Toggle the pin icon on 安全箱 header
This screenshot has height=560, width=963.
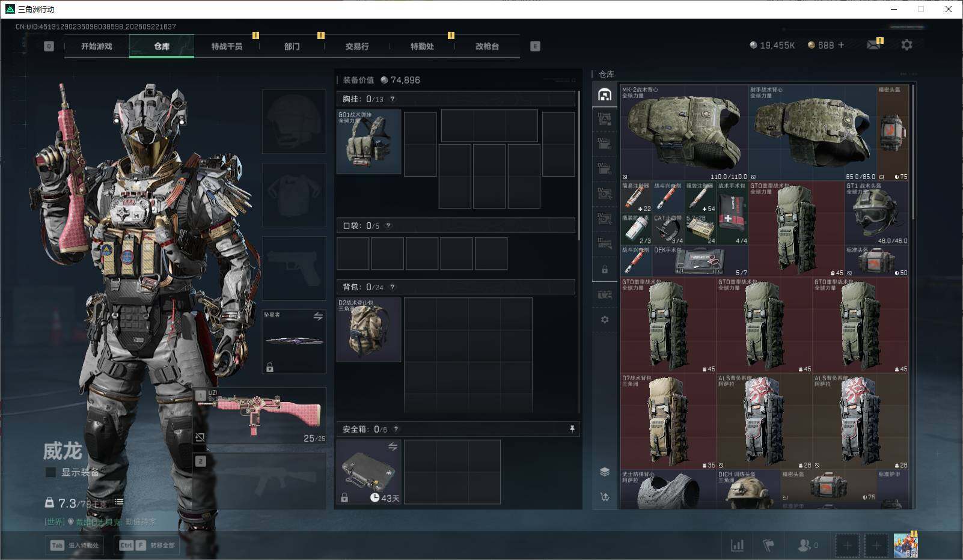572,428
